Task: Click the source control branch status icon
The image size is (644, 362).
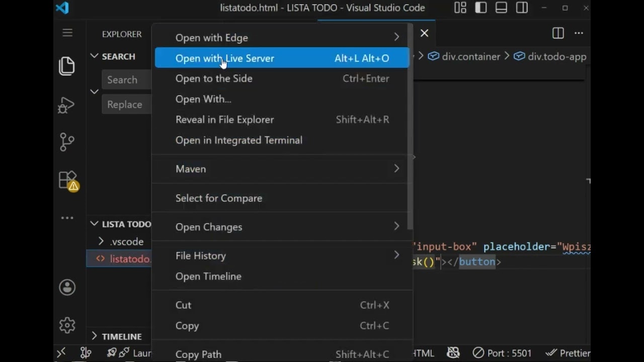Action: [x=86, y=353]
